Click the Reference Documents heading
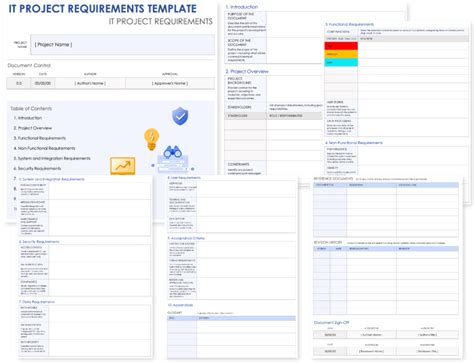 coord(333,179)
